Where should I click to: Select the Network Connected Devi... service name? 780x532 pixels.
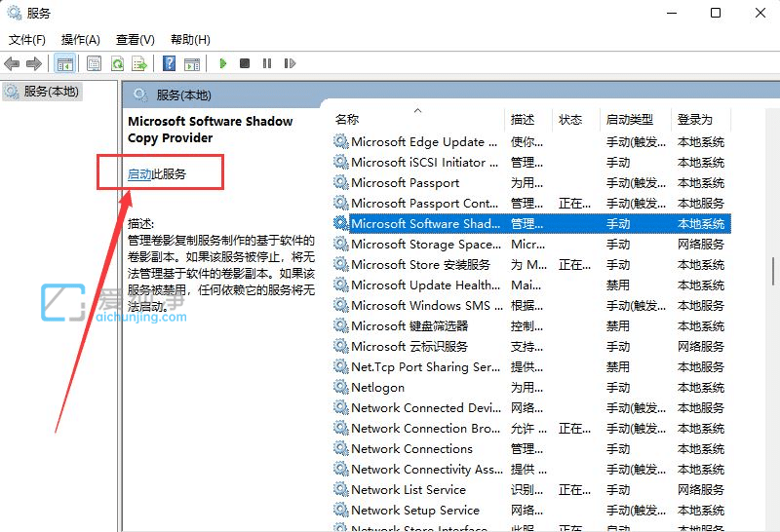point(426,407)
